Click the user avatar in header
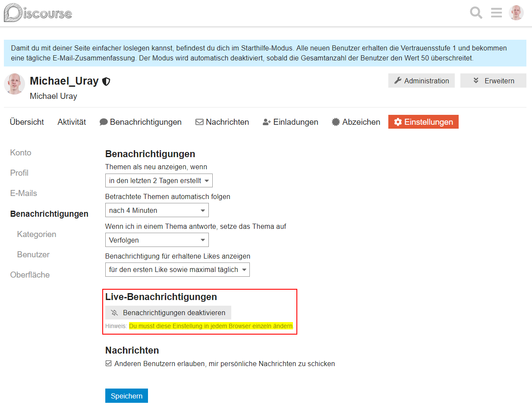Viewport: 532px width, 411px height. pyautogui.click(x=516, y=13)
